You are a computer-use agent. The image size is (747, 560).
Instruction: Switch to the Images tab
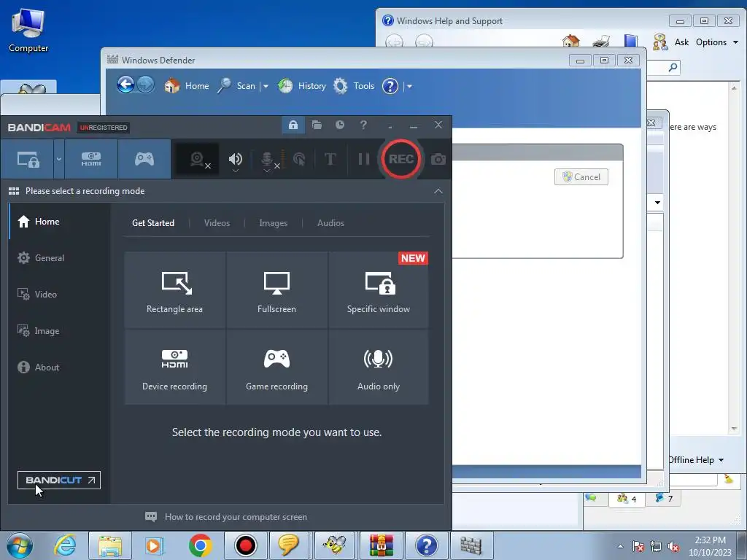[x=273, y=223]
